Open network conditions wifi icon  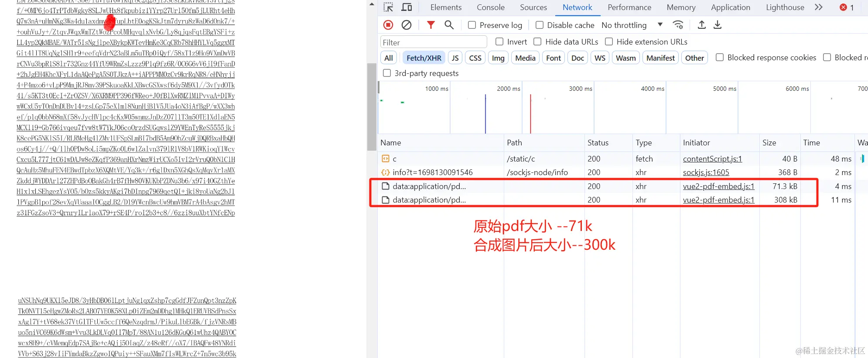tap(678, 25)
